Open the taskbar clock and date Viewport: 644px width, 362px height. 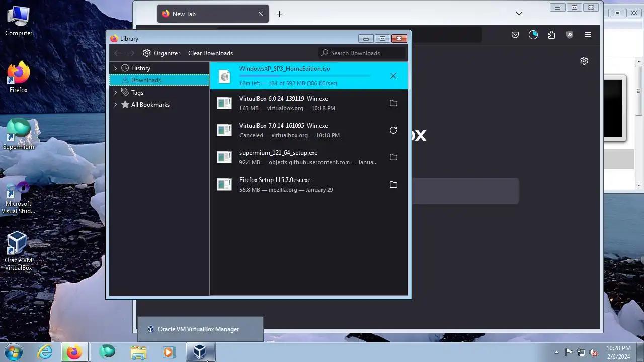(x=618, y=352)
